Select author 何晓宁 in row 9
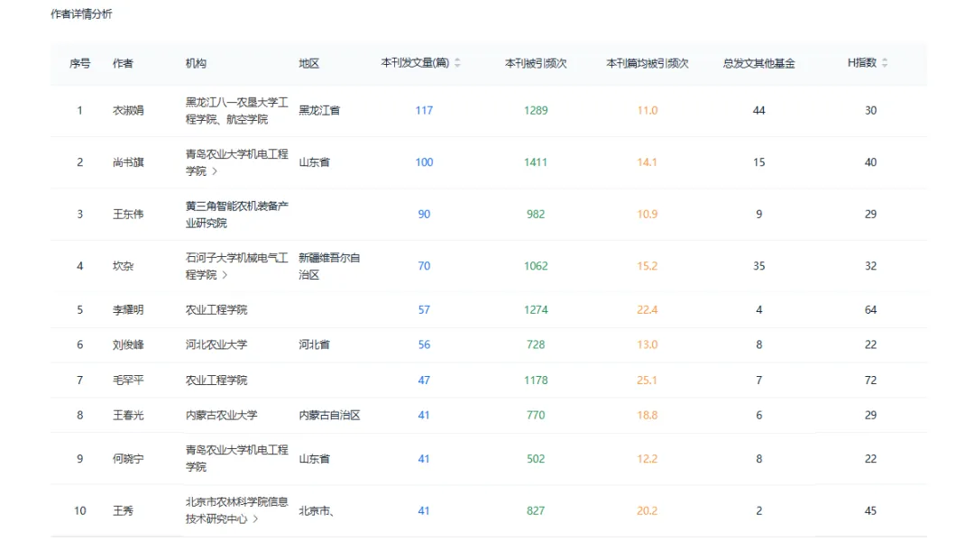The width and height of the screenshot is (974, 560). [128, 459]
